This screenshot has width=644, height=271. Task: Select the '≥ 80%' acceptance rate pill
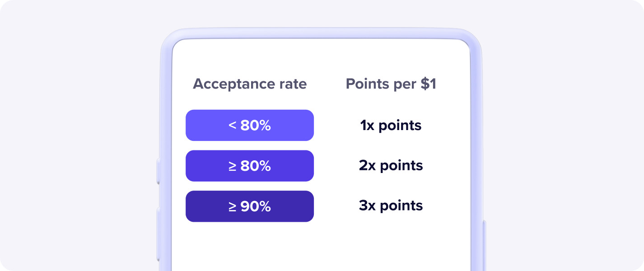click(250, 166)
